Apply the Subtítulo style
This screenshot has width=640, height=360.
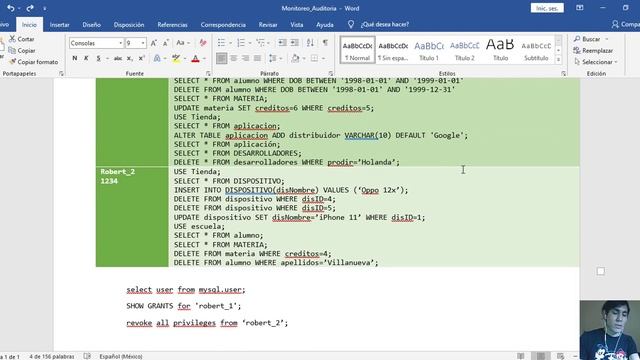(x=536, y=50)
